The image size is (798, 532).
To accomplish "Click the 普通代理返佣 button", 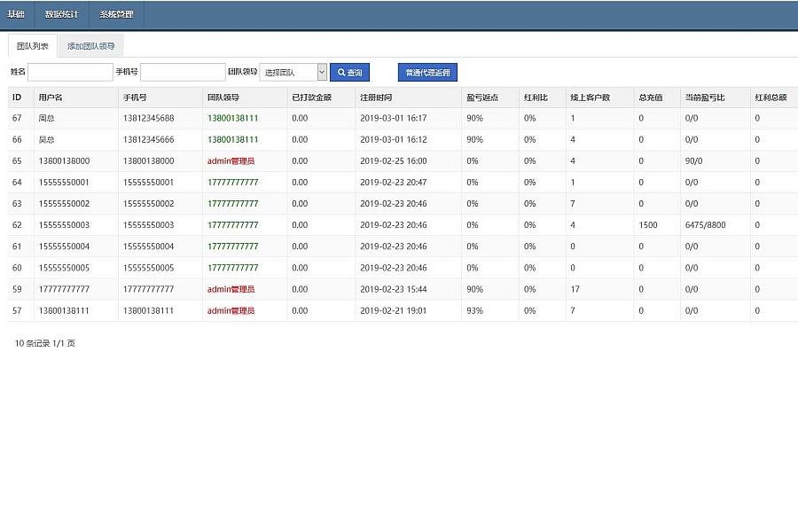I will [x=427, y=73].
